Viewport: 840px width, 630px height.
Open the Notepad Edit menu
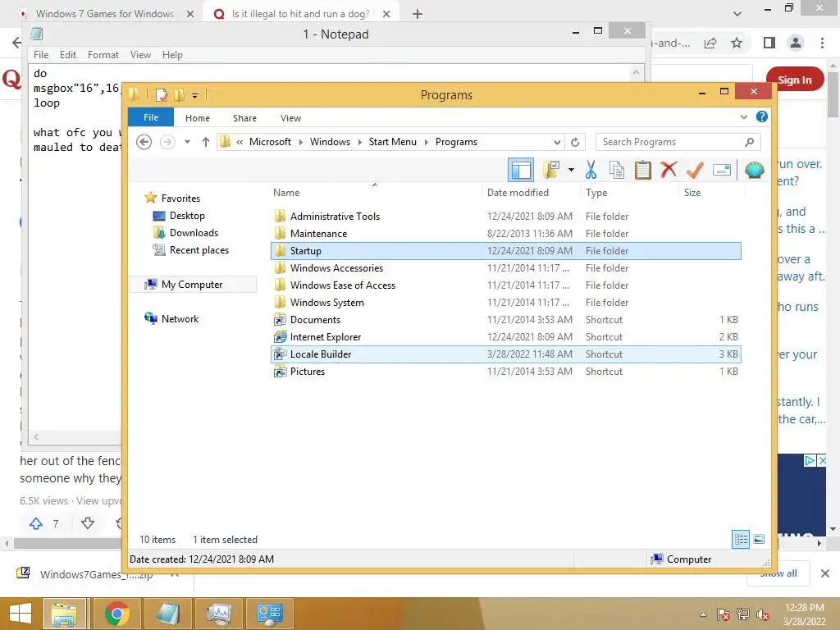point(67,55)
